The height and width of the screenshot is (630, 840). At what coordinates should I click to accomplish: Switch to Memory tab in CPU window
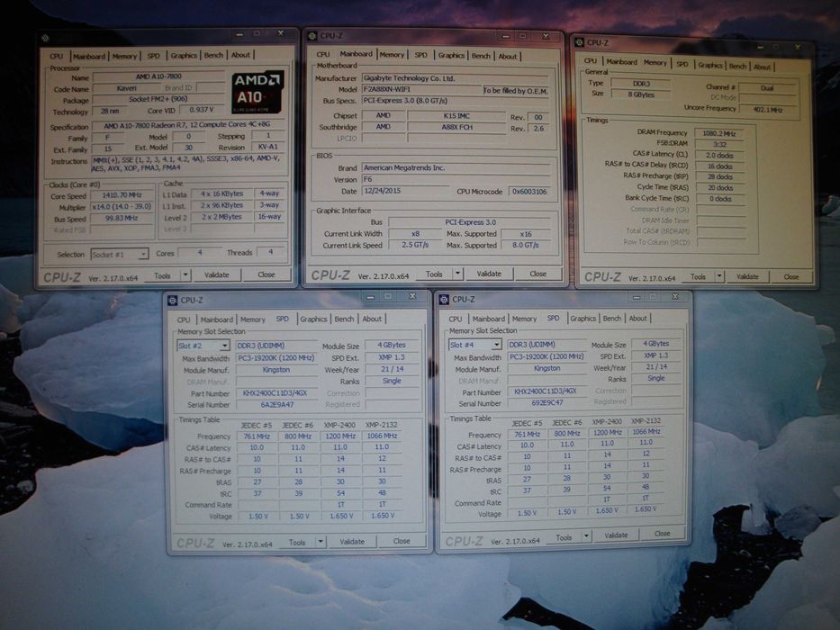pyautogui.click(x=124, y=56)
